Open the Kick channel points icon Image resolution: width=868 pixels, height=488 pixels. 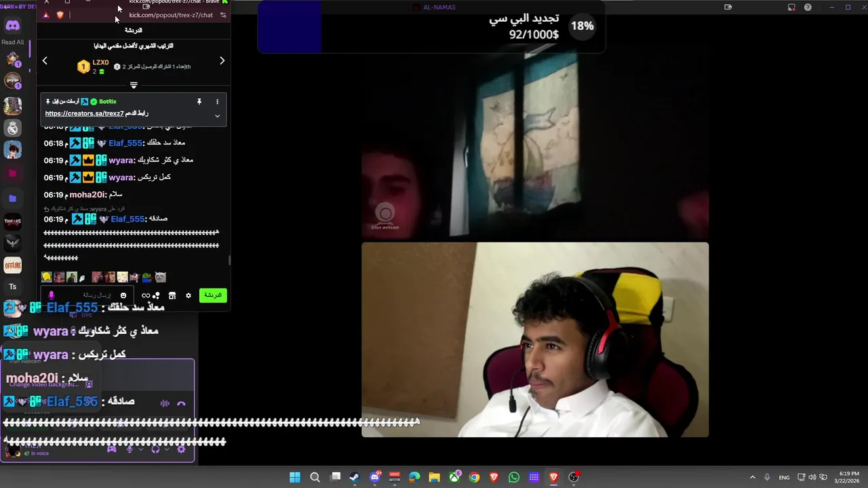[151, 296]
